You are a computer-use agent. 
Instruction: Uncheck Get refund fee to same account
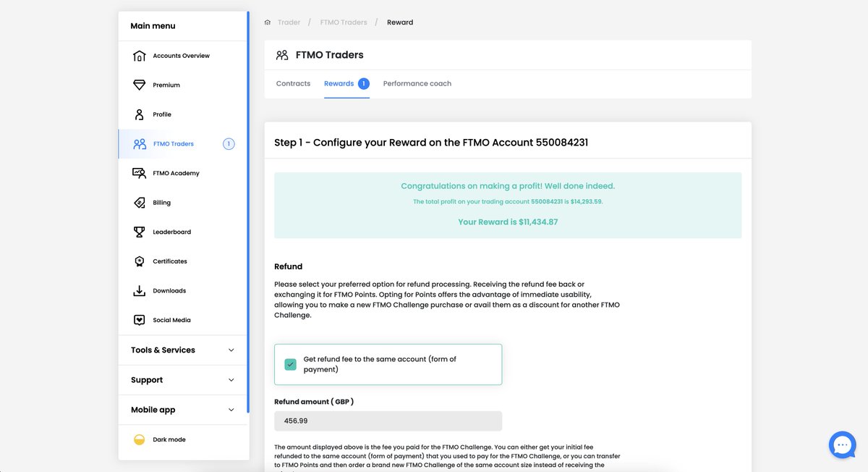pyautogui.click(x=290, y=364)
